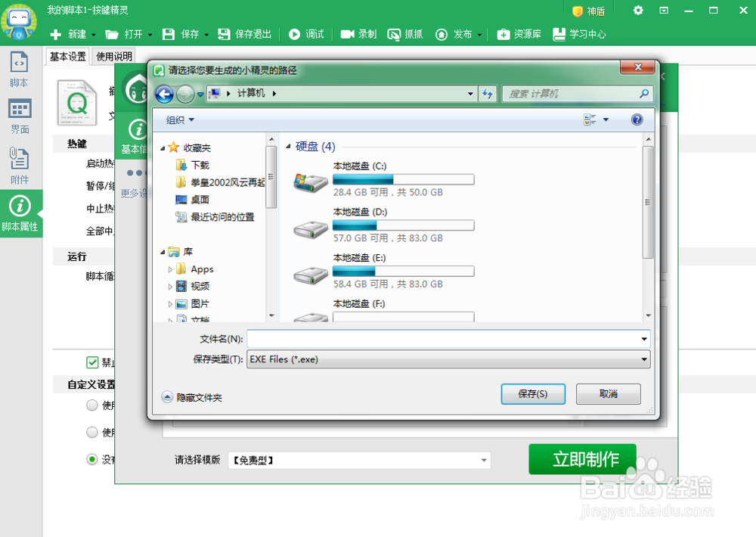
Task: Select the first 使 radio button
Action: tap(92, 405)
